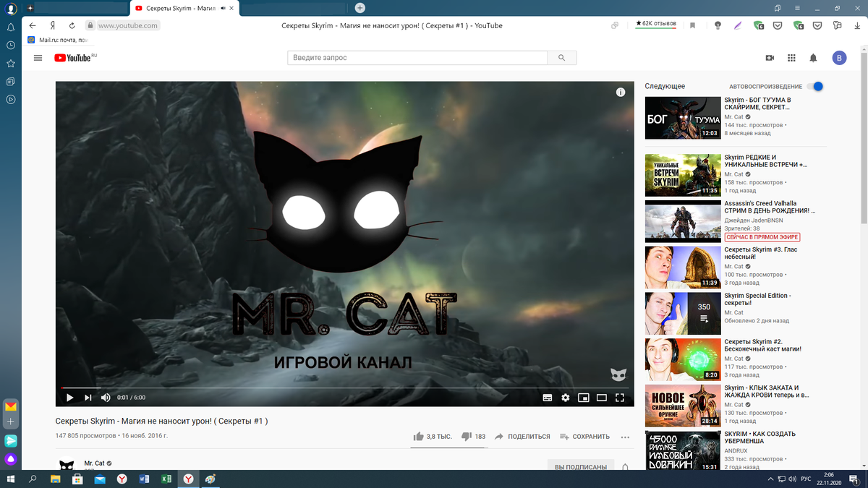Enable subtitles with the CC icon

tap(548, 397)
